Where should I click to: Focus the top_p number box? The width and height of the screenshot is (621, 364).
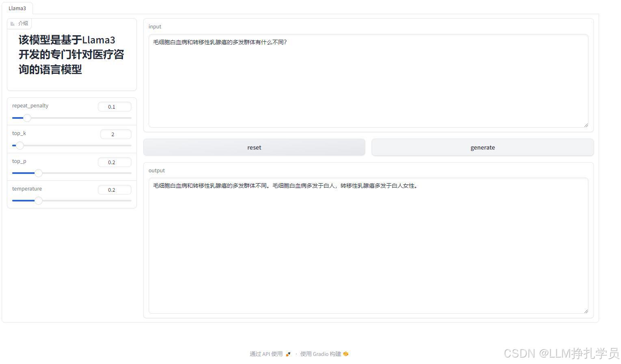click(114, 162)
